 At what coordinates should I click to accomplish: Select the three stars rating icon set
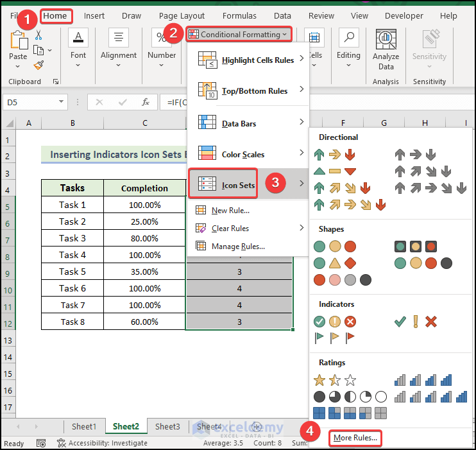334,380
